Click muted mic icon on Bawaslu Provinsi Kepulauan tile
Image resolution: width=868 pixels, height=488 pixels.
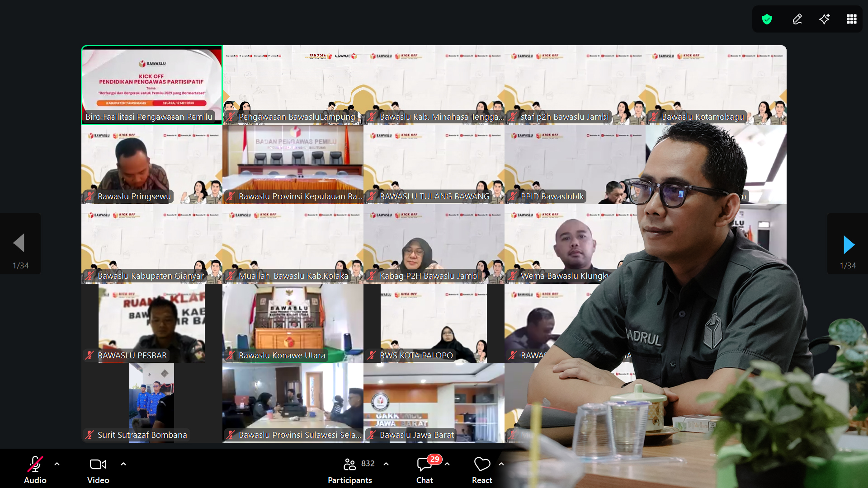231,197
